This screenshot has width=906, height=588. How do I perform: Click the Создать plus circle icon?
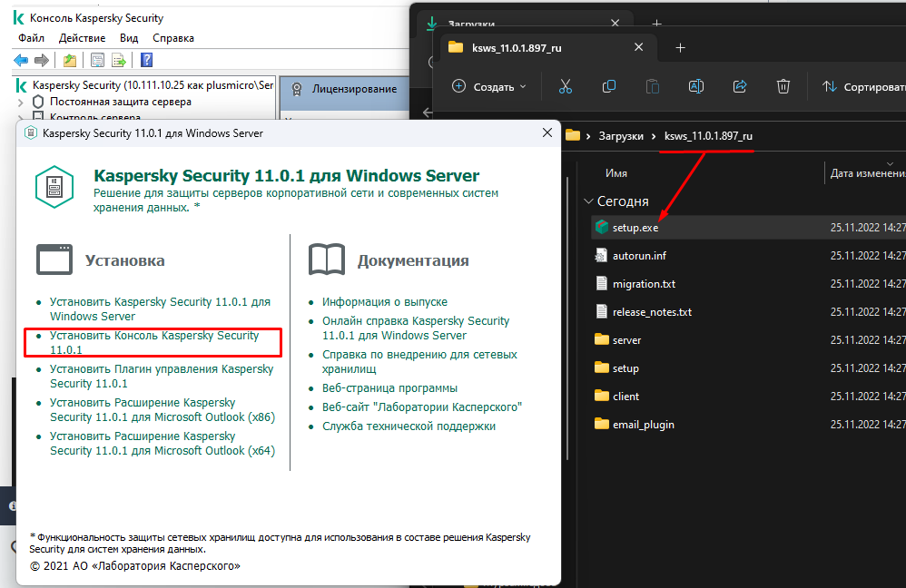pyautogui.click(x=458, y=86)
